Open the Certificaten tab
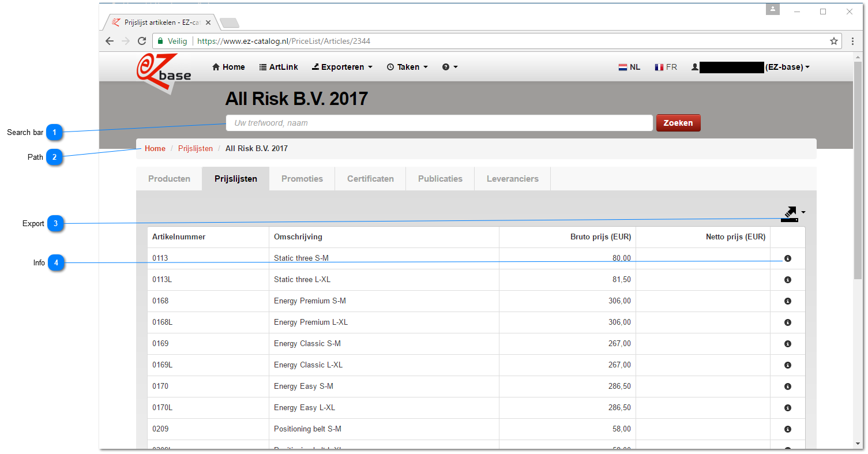The image size is (868, 454). [370, 179]
